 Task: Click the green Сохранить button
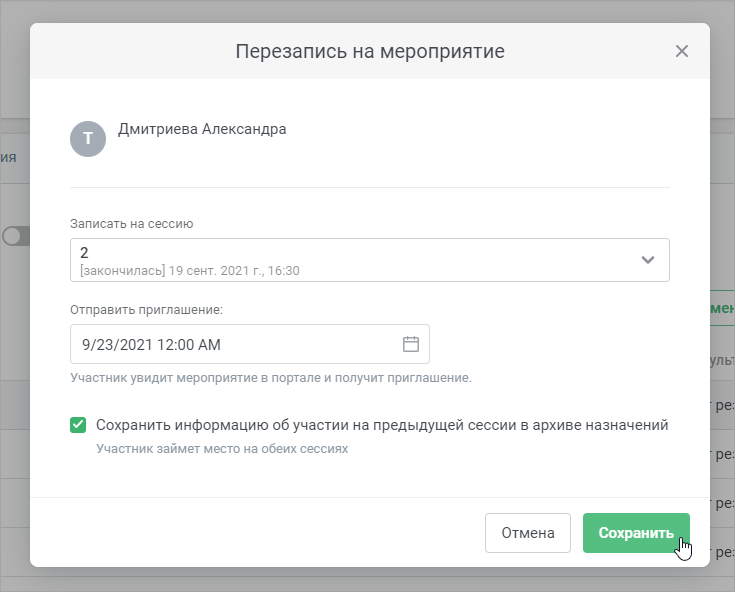pos(636,533)
